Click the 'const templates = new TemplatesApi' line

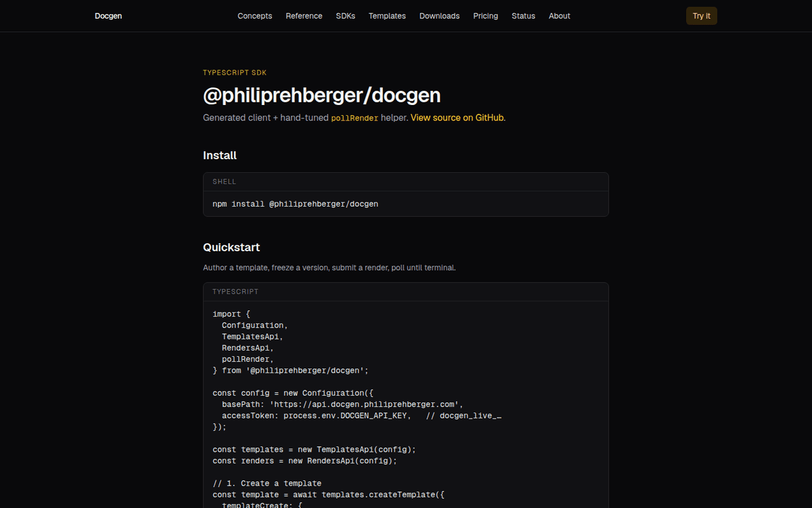coord(314,450)
